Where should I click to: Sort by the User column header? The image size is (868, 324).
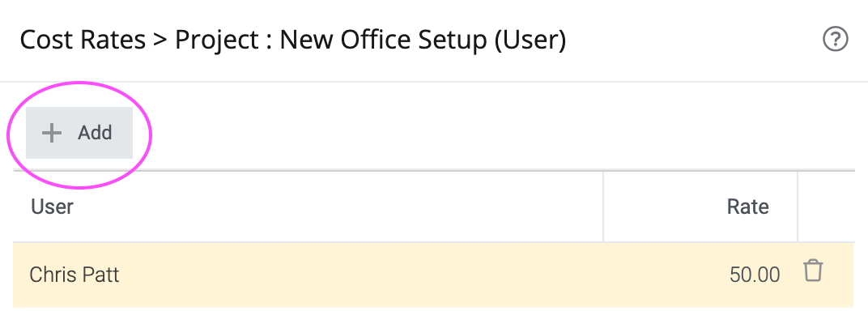tap(52, 207)
